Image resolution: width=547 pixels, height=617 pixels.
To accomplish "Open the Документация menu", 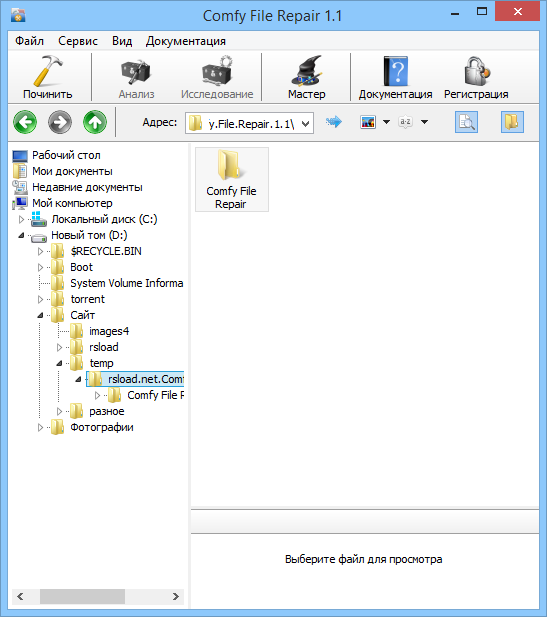I will tap(186, 41).
